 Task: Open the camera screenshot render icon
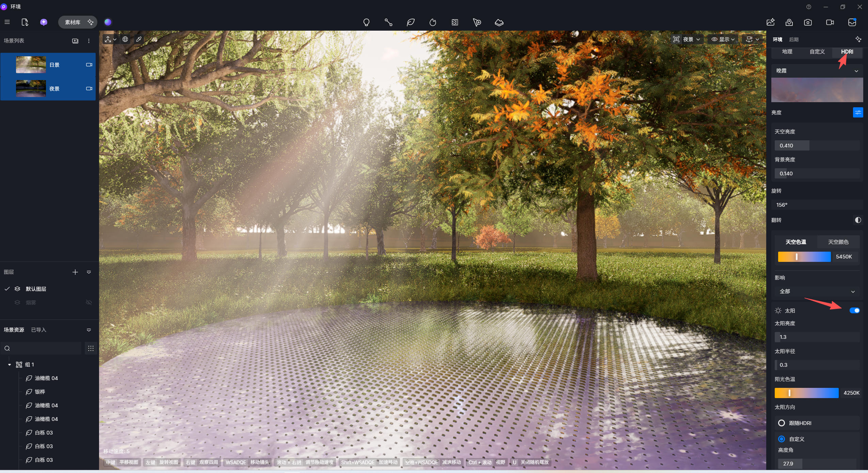point(808,22)
